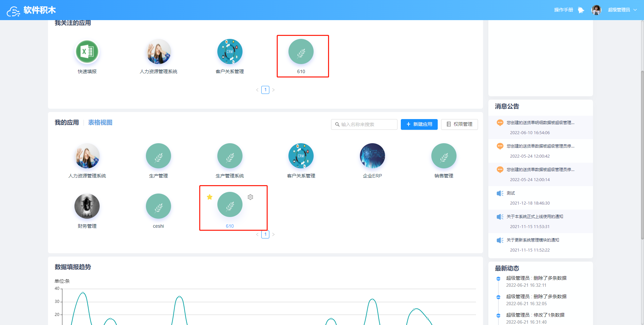Open the 企业ERP app icon

(x=372, y=156)
